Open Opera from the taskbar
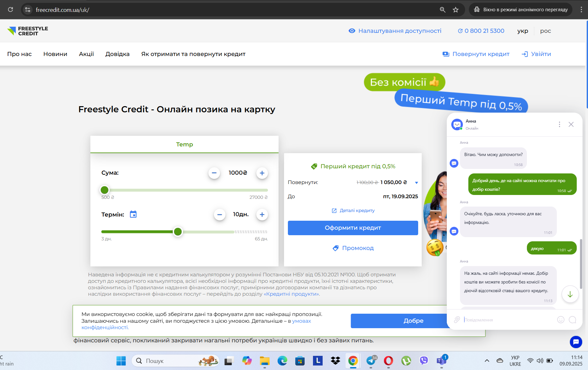The width and height of the screenshot is (588, 370). click(388, 361)
